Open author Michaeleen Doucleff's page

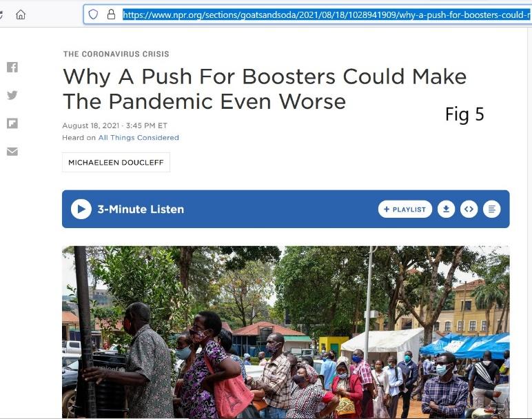pyautogui.click(x=116, y=163)
